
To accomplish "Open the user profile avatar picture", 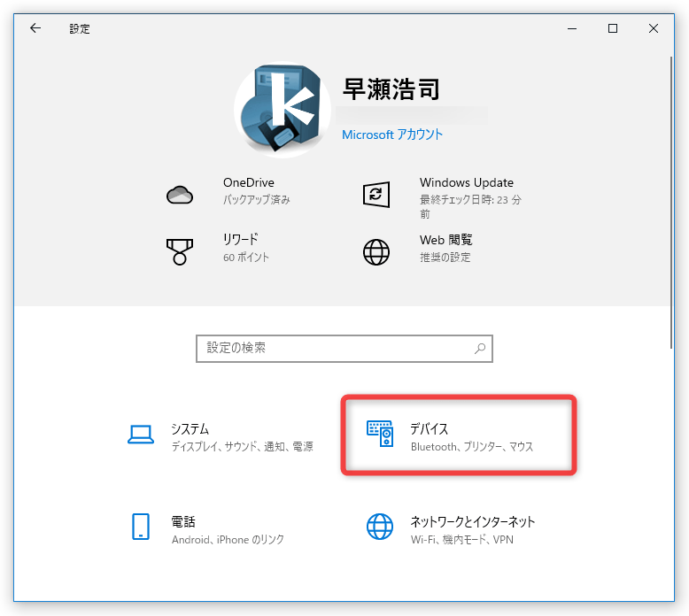I will point(283,110).
